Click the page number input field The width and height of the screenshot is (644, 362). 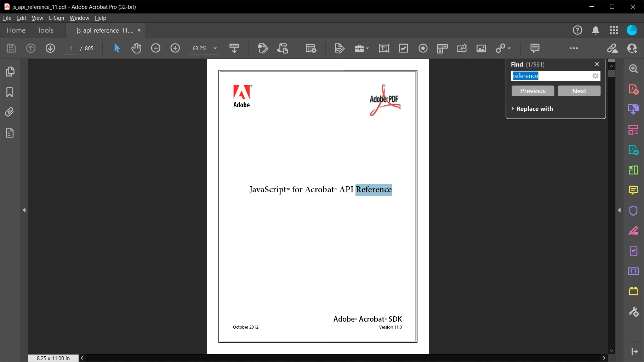pos(71,49)
